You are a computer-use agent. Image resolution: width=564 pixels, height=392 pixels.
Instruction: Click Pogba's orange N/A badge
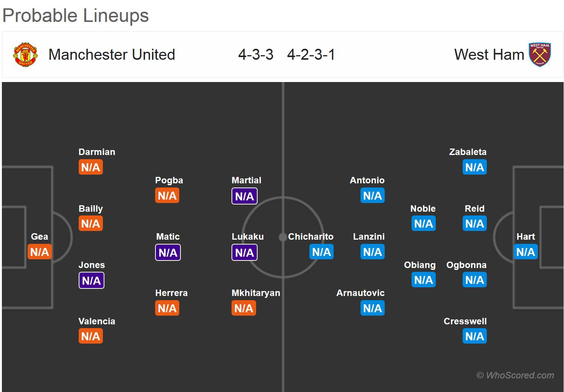(x=167, y=195)
